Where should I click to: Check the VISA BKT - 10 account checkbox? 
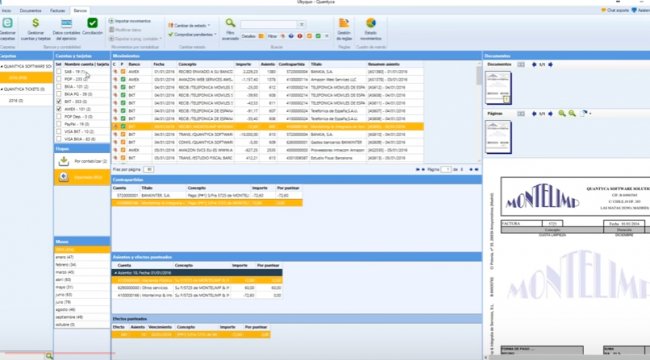coord(58,131)
